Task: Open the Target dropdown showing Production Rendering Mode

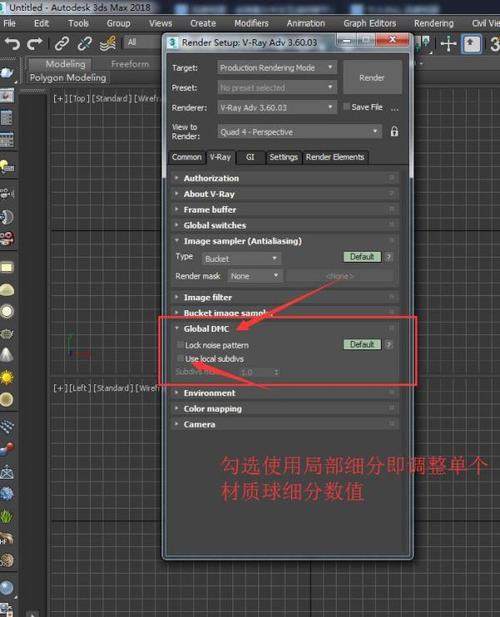Action: pos(277,68)
